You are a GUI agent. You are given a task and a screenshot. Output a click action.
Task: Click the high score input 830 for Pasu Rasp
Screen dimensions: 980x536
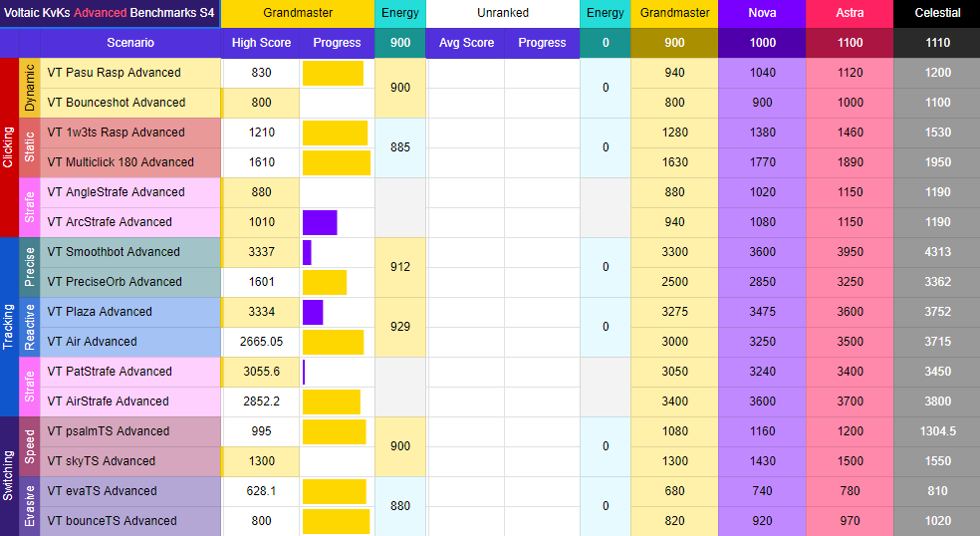(x=261, y=73)
